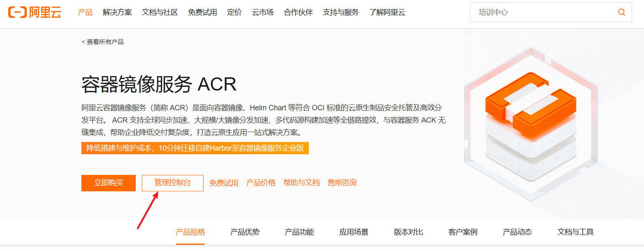Switch to the 产品功能 tab
The image size is (644, 251).
(x=299, y=232)
